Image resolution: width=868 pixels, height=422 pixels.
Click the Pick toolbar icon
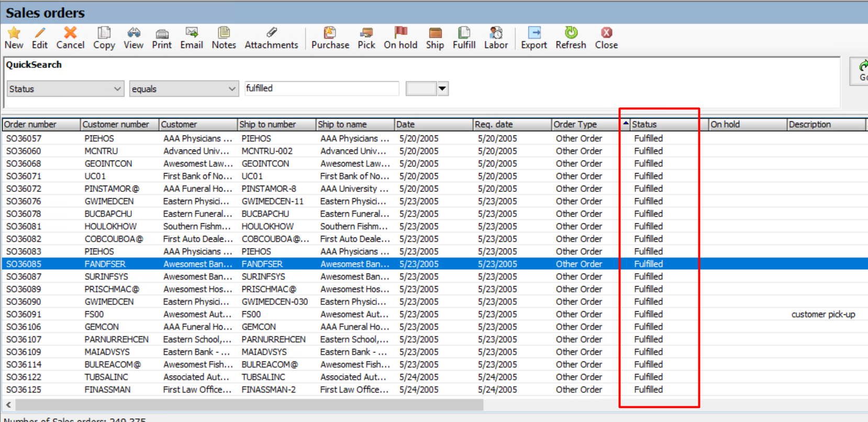pos(366,33)
